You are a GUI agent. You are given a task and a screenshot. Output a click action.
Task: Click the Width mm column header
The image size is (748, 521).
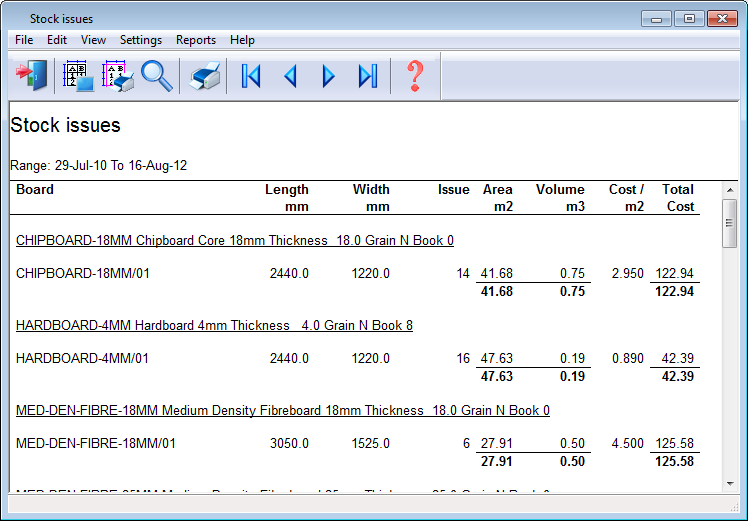pyautogui.click(x=371, y=198)
